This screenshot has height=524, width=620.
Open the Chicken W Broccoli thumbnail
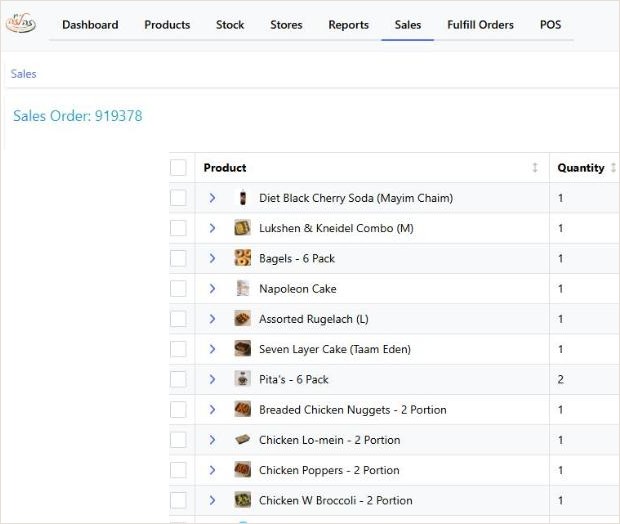pos(242,500)
